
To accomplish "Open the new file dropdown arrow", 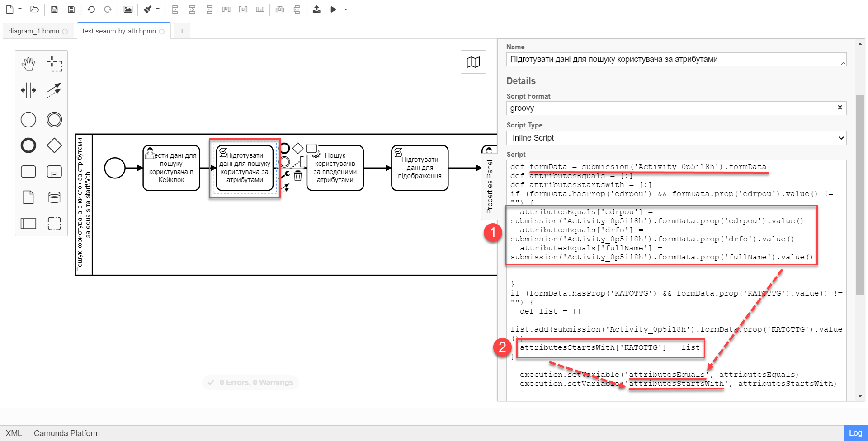I will pos(20,9).
